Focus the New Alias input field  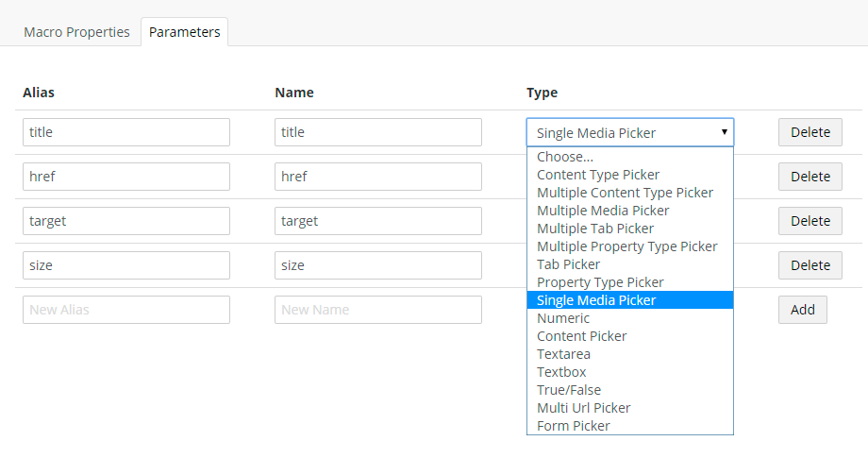pos(126,310)
